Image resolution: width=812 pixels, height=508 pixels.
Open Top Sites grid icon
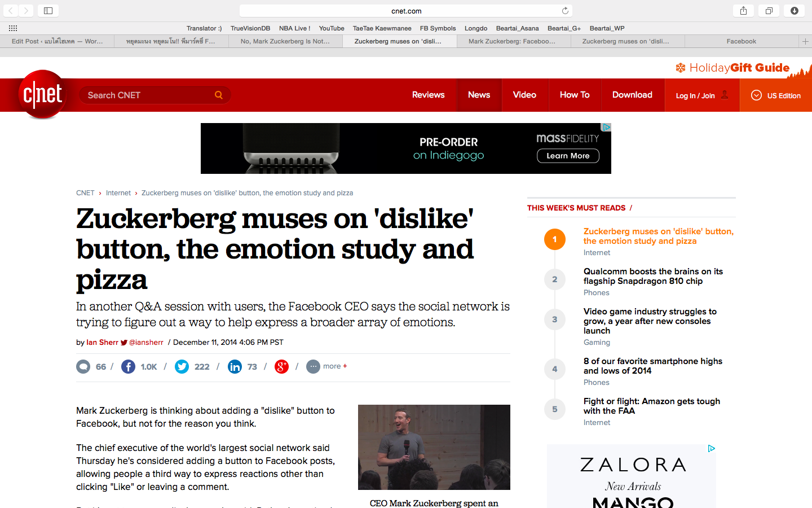tap(13, 28)
